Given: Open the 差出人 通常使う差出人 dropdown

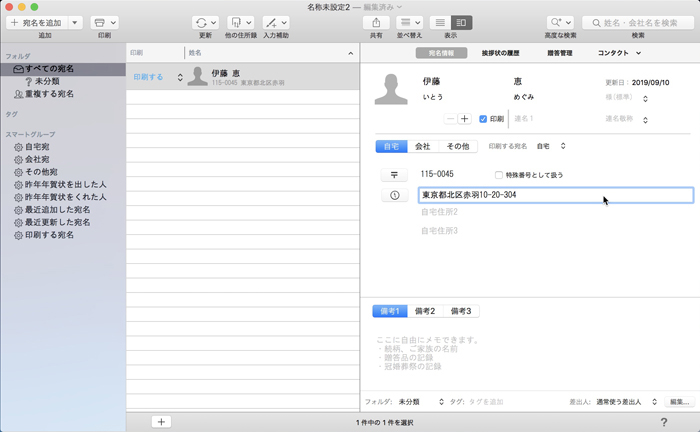Looking at the screenshot, I should coord(630,401).
